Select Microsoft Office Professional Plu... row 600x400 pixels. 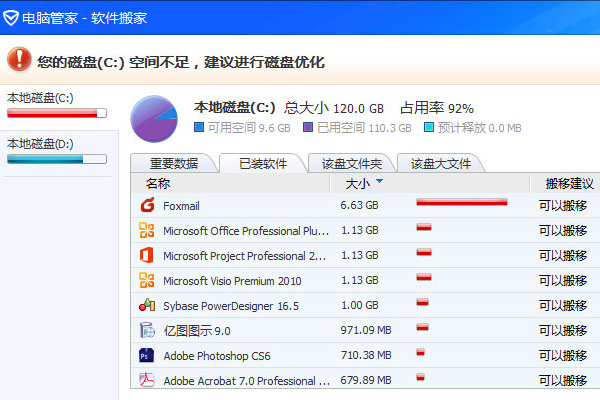(365, 230)
